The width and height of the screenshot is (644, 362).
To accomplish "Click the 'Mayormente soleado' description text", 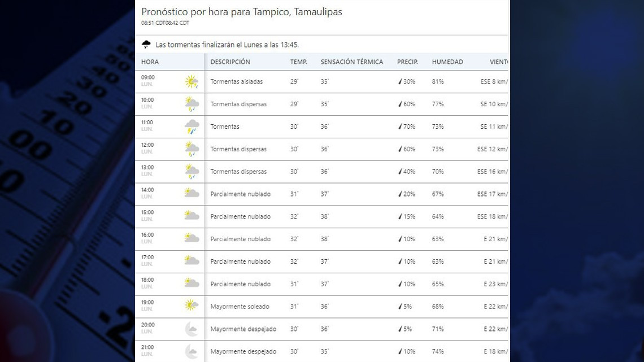I will point(240,307).
